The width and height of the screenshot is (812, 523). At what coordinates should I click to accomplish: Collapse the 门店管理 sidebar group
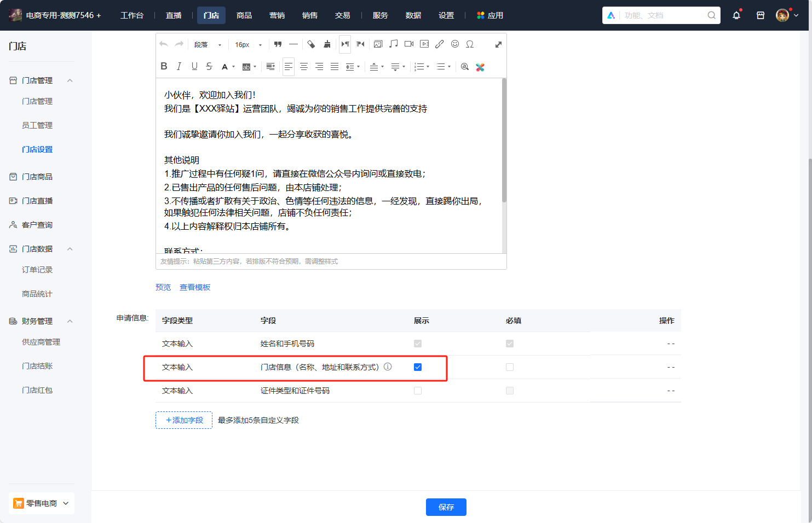tap(70, 80)
